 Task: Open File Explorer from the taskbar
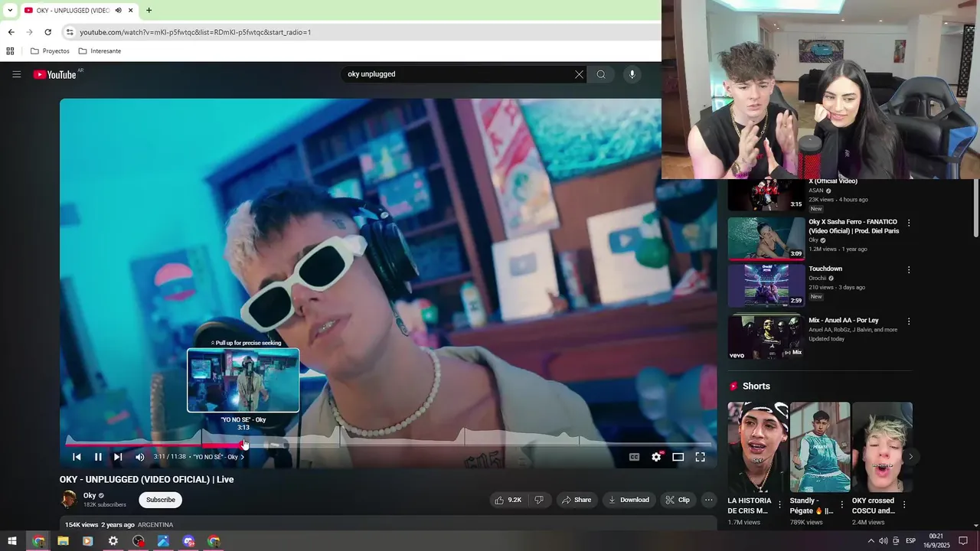click(x=63, y=541)
